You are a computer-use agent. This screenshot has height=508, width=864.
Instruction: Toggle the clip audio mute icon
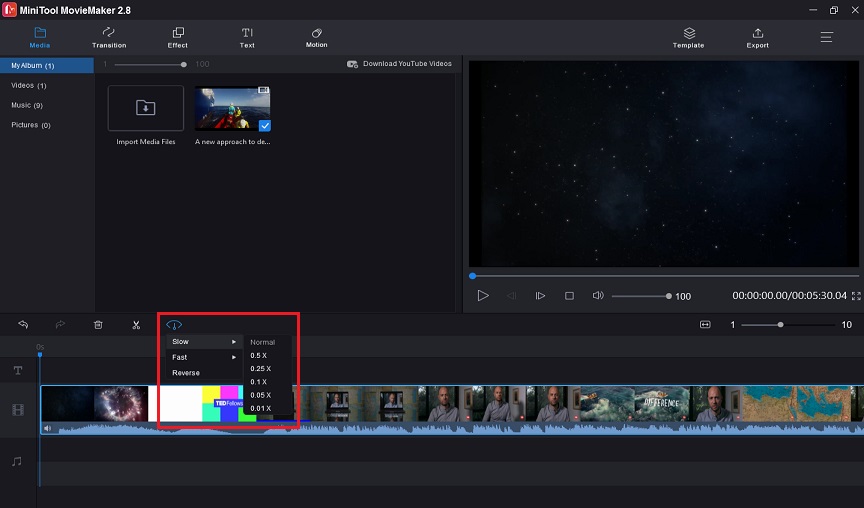pyautogui.click(x=47, y=428)
